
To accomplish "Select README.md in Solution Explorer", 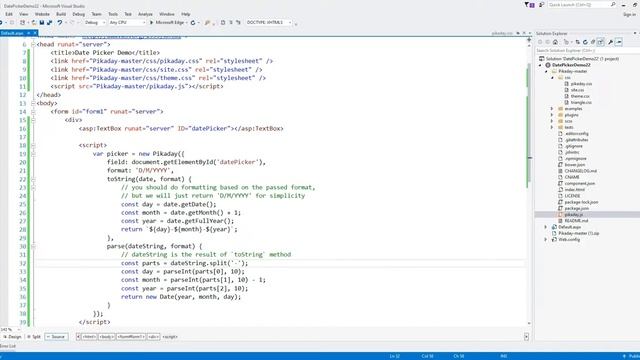I will (576, 221).
